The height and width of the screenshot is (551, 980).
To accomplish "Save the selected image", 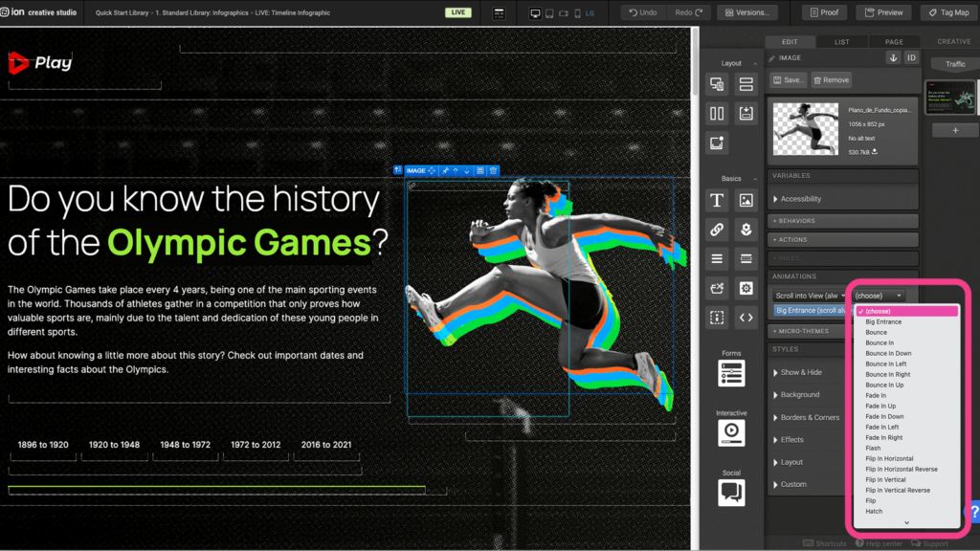I will click(789, 80).
